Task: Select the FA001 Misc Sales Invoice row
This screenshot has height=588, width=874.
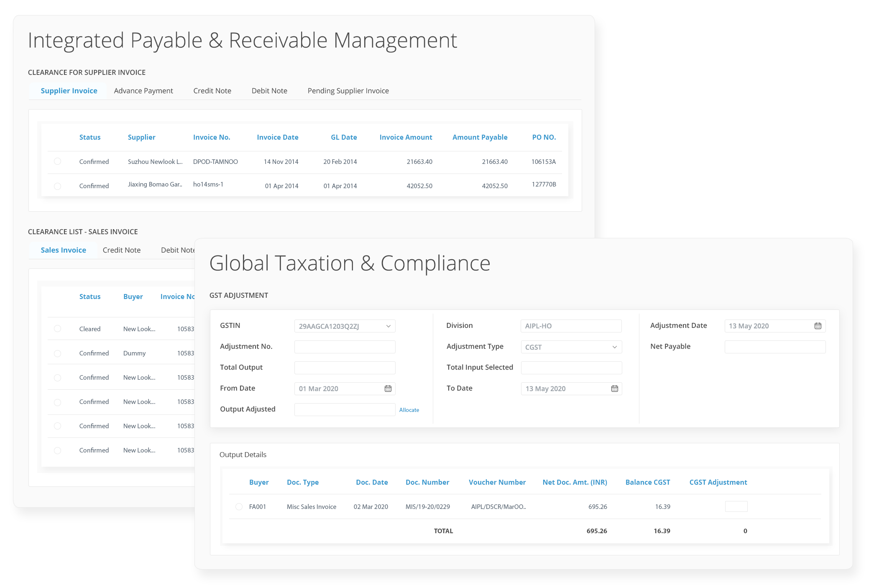Action: [238, 506]
